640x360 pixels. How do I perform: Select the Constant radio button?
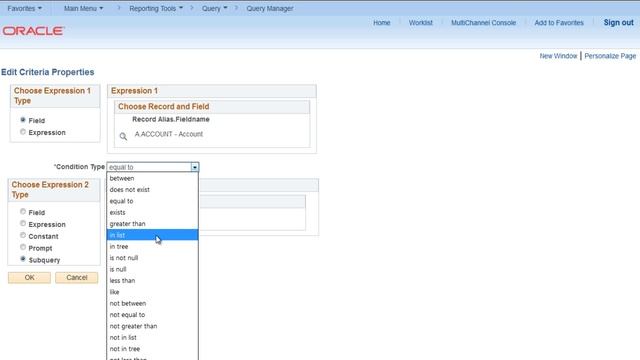tap(23, 235)
